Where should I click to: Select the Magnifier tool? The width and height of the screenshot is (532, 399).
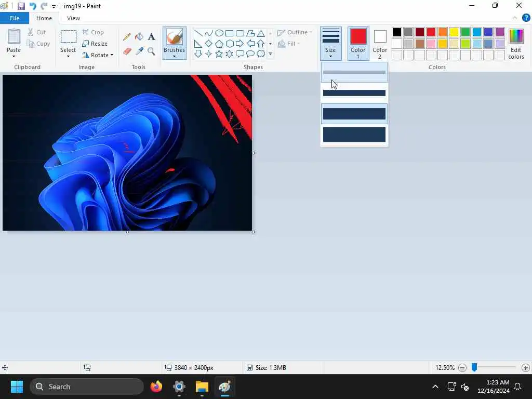(151, 51)
